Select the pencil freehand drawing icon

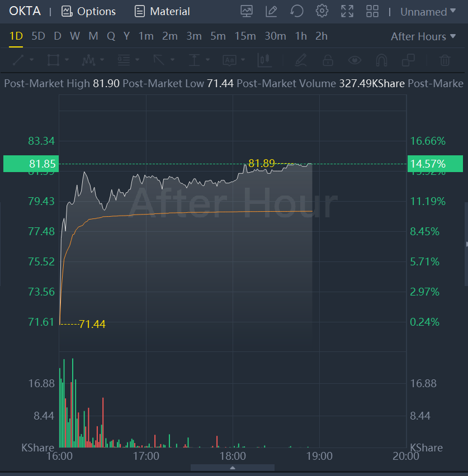point(301,60)
